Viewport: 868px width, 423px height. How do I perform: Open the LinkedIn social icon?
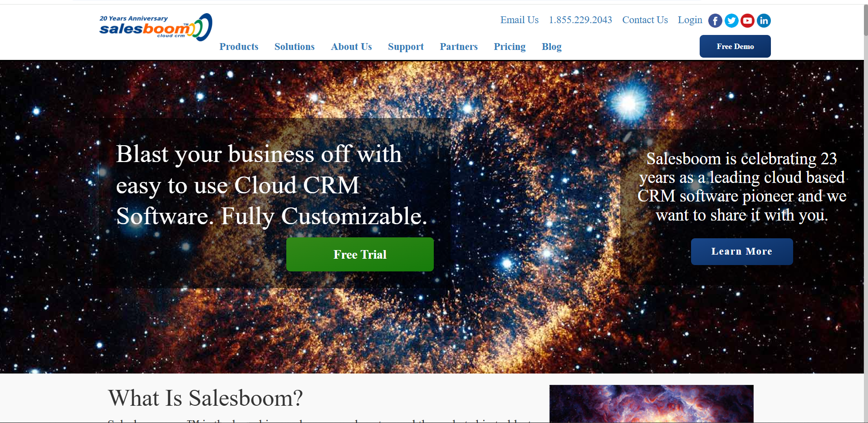click(x=764, y=20)
